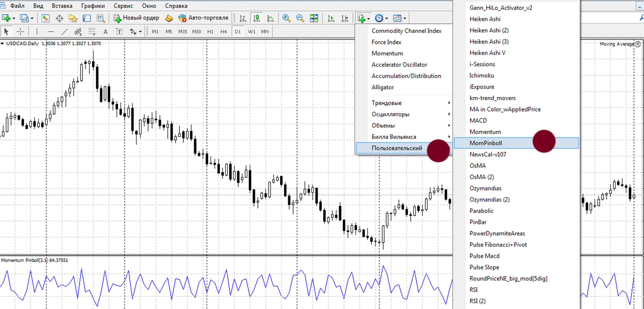
Task: Toggle the Авто-торговля button
Action: [x=203, y=18]
